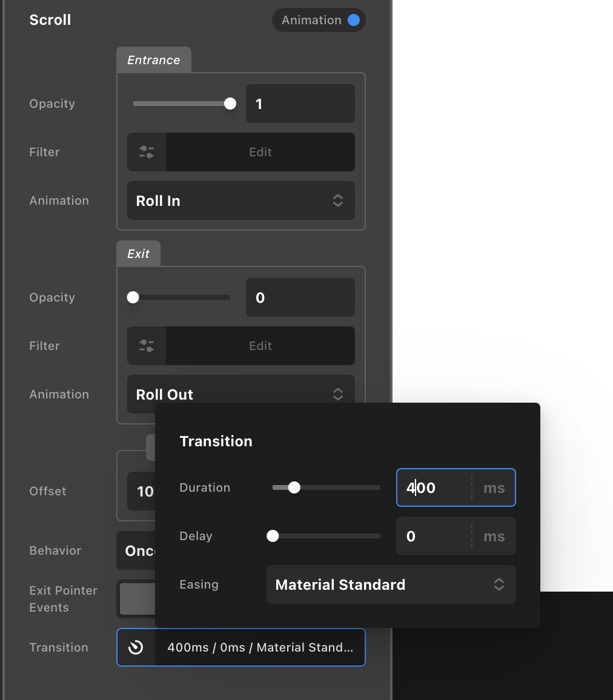Click the Duration slider handle
Image resolution: width=613 pixels, height=700 pixels.
coord(294,487)
